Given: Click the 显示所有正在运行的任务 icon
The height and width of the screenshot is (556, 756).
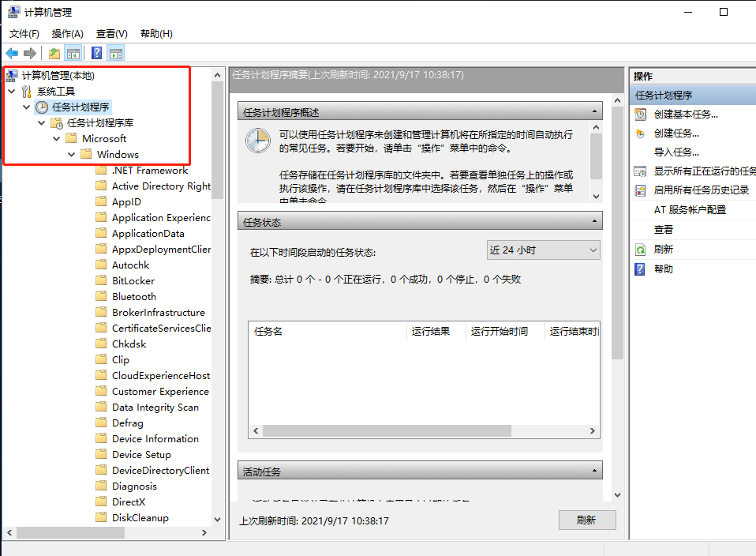Looking at the screenshot, I should pyautogui.click(x=641, y=171).
